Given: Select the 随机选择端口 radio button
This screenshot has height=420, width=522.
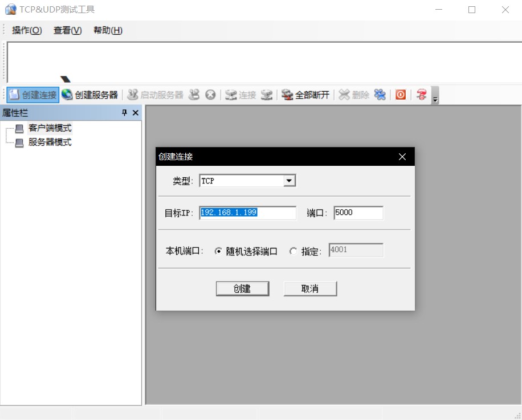Looking at the screenshot, I should 218,251.
